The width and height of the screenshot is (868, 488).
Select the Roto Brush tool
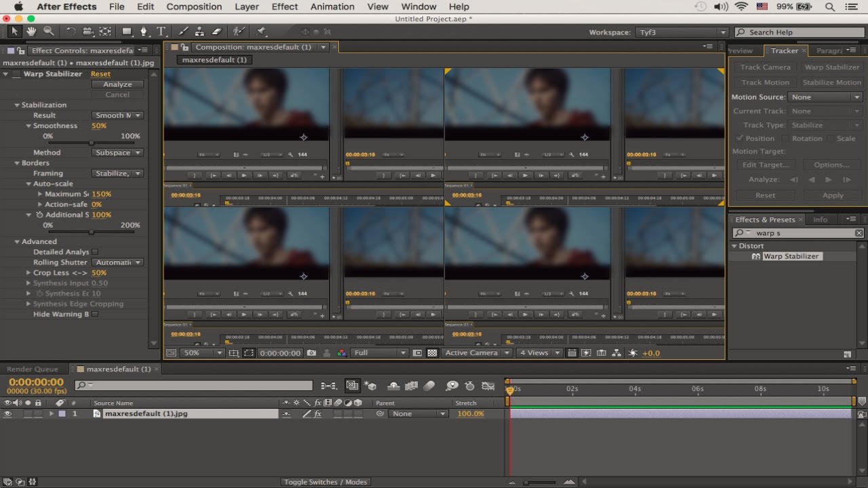click(x=238, y=32)
